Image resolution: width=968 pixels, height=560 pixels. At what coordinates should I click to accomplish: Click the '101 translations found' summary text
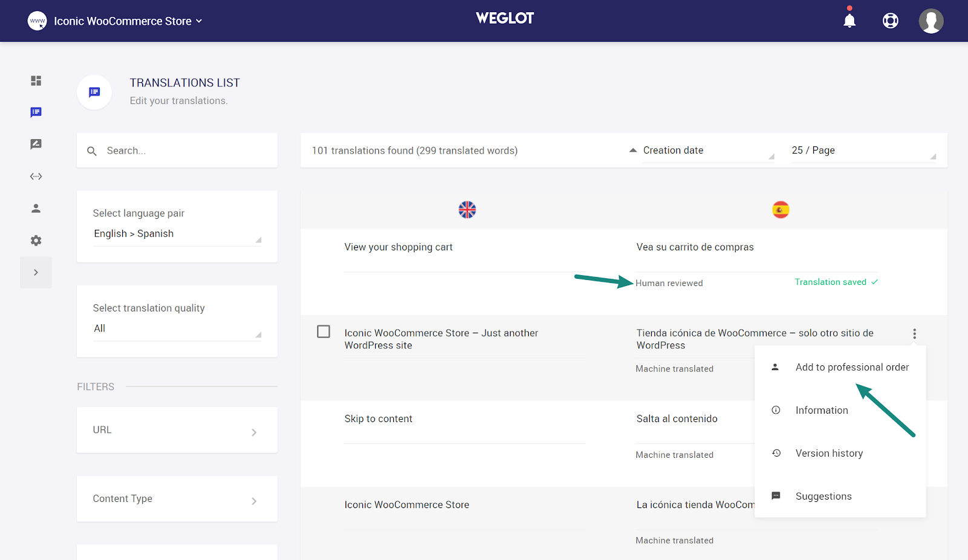[414, 151]
